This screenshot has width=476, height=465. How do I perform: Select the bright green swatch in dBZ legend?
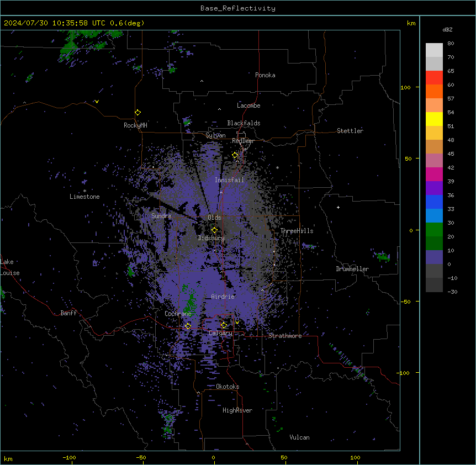coord(434,230)
